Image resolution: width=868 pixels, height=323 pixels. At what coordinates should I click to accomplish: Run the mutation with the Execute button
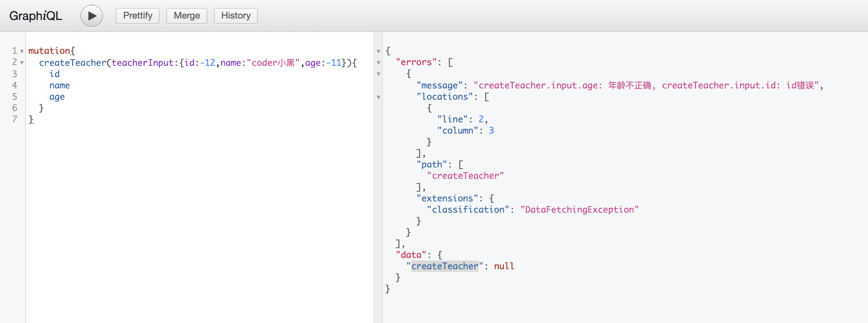point(91,16)
